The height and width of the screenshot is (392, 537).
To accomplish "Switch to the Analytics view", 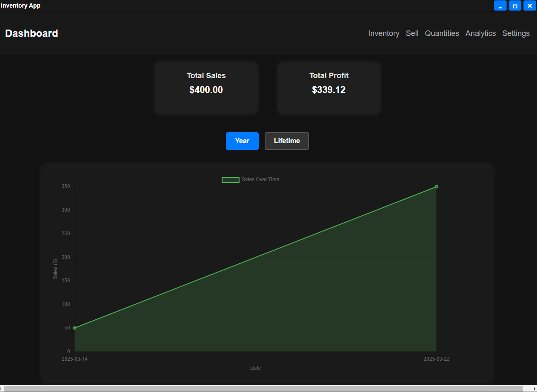I will (x=480, y=33).
